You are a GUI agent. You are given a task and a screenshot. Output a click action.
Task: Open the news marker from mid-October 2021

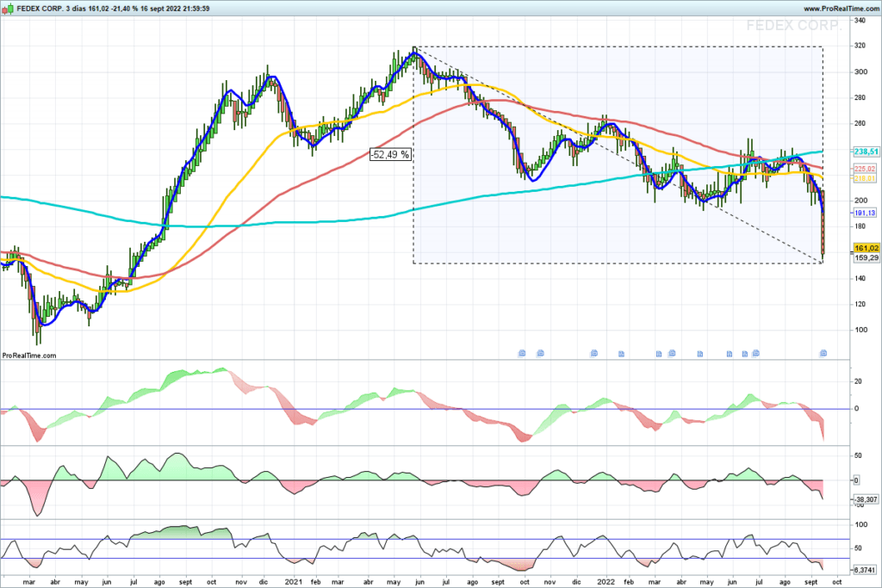point(541,353)
